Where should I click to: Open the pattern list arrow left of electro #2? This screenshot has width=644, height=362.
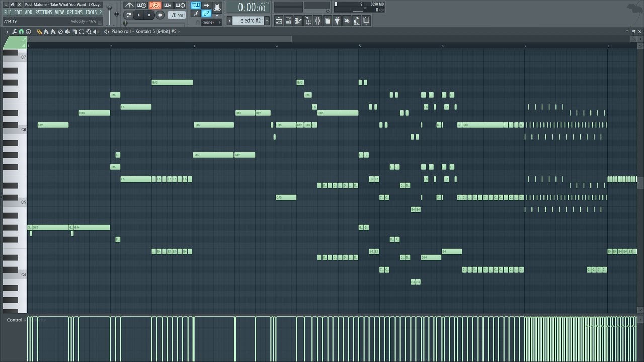pos(229,21)
